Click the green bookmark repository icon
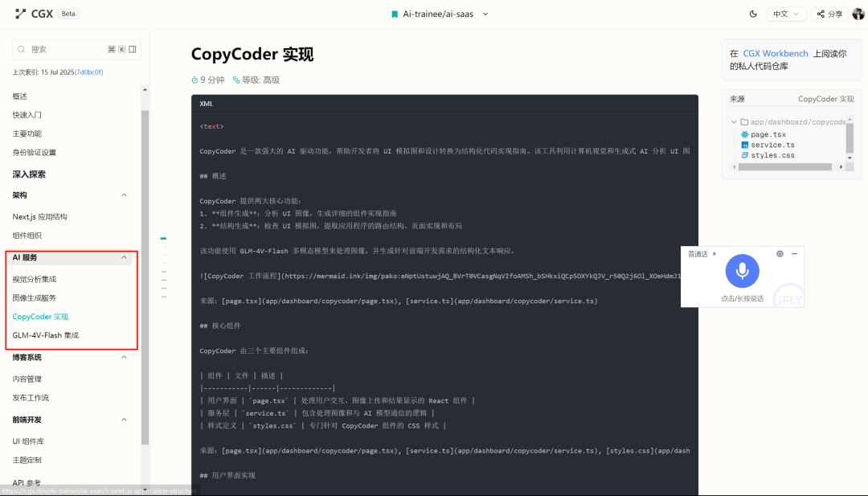This screenshot has width=868, height=496. pyautogui.click(x=394, y=14)
